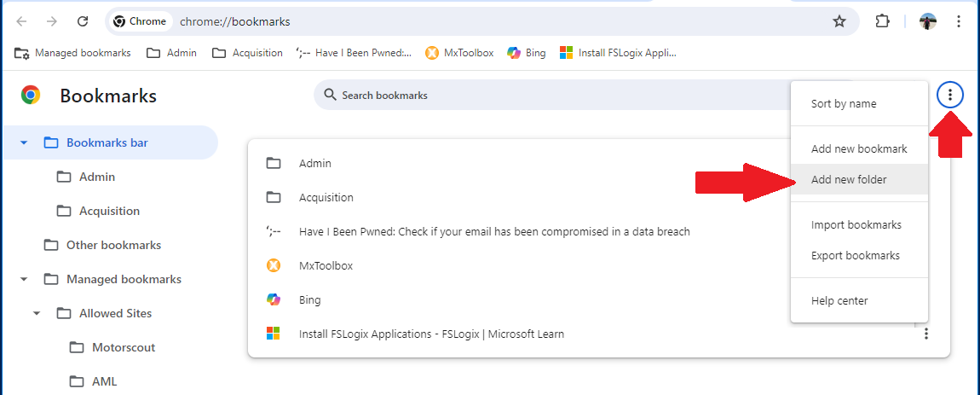Click the MxToolbox icon in bookmarks bar
This screenshot has height=395, width=980.
click(431, 53)
